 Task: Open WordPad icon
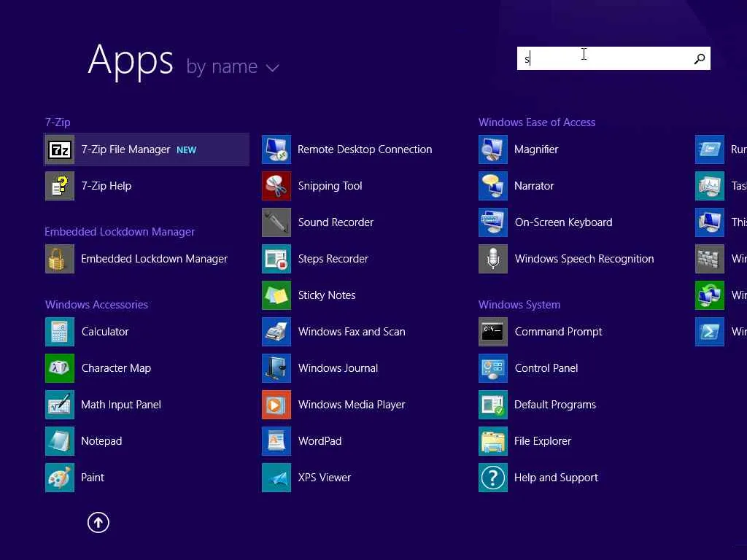pos(276,441)
